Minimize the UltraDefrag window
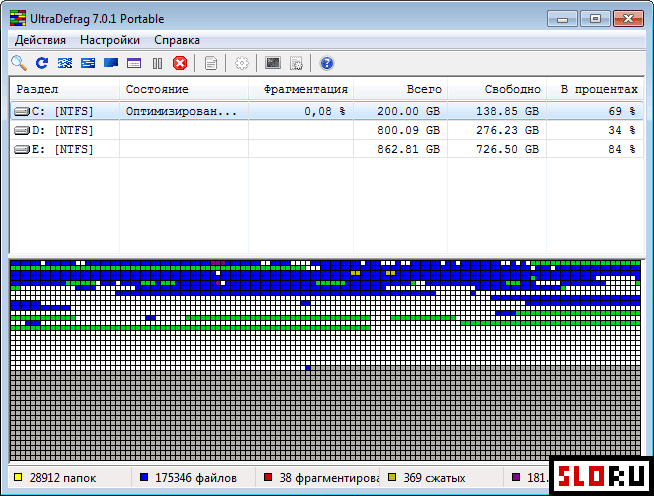This screenshot has height=496, width=654. click(562, 19)
